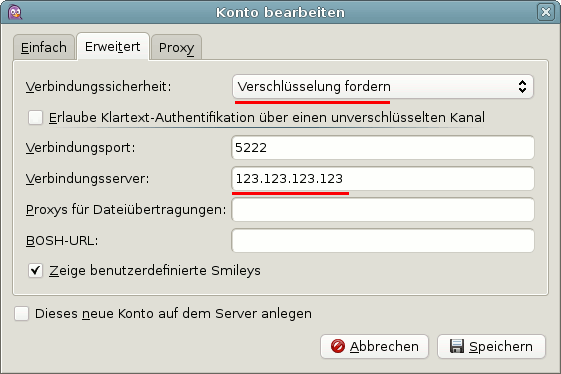Click the Speichern button
561x374 pixels.
491,346
